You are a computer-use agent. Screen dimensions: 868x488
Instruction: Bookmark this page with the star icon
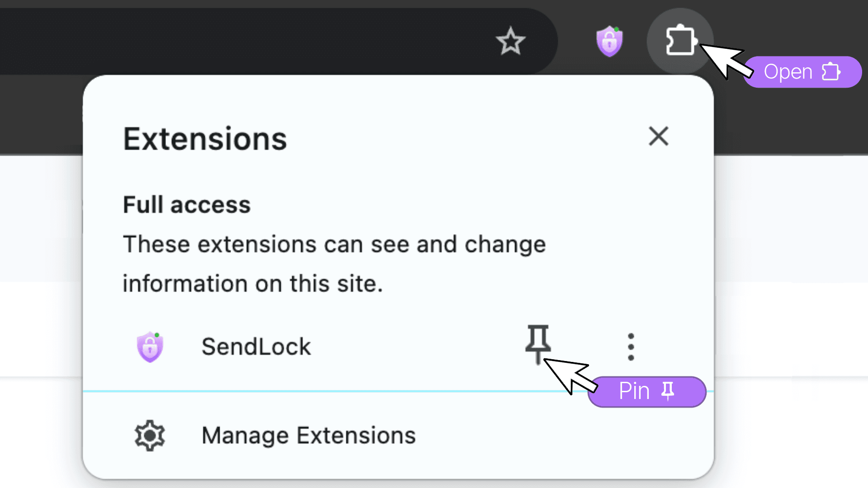(510, 42)
